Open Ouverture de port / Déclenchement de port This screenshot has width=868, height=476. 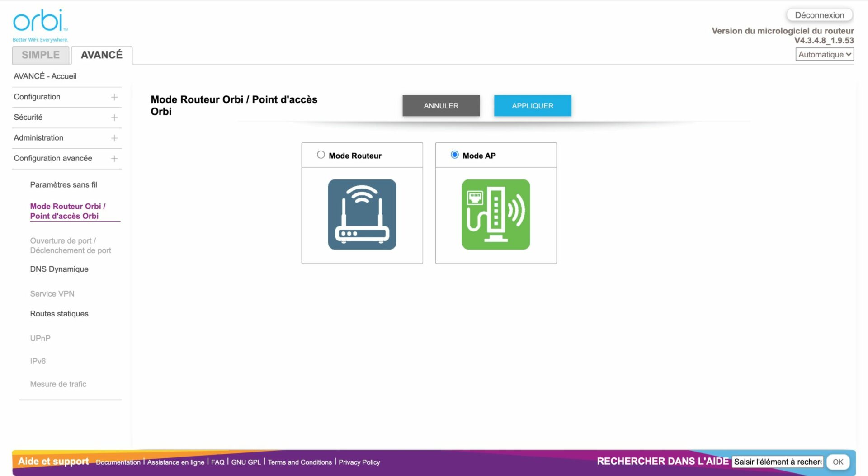(x=71, y=245)
